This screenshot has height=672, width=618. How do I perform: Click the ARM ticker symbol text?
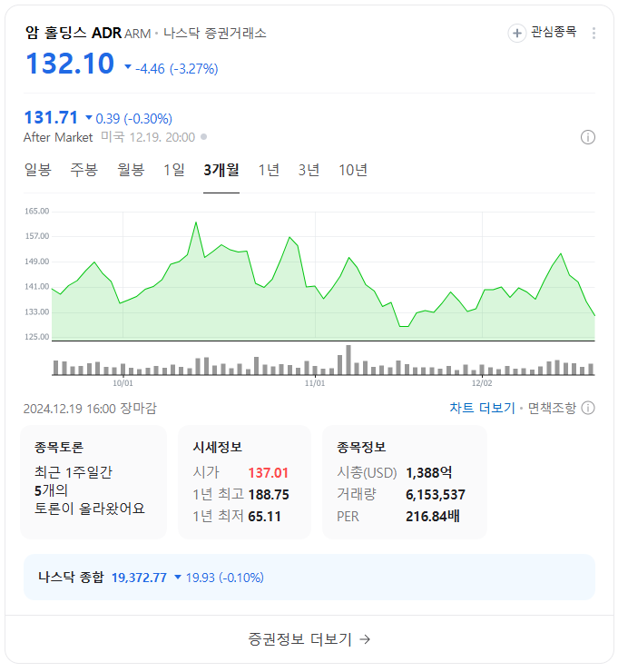tap(137, 34)
